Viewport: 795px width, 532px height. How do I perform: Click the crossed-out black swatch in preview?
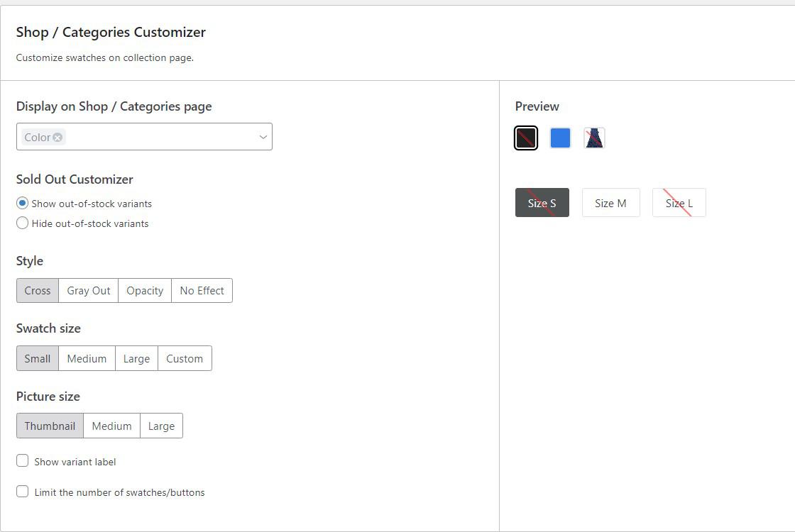point(526,138)
